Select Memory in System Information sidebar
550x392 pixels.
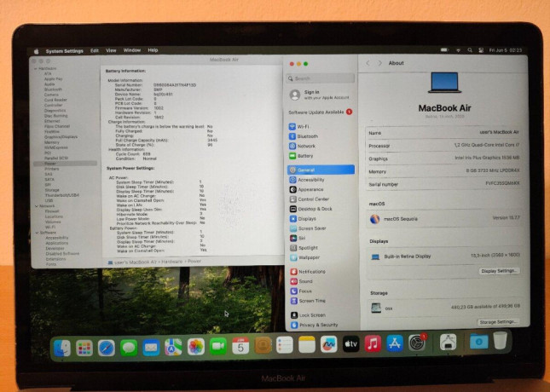coord(51,142)
